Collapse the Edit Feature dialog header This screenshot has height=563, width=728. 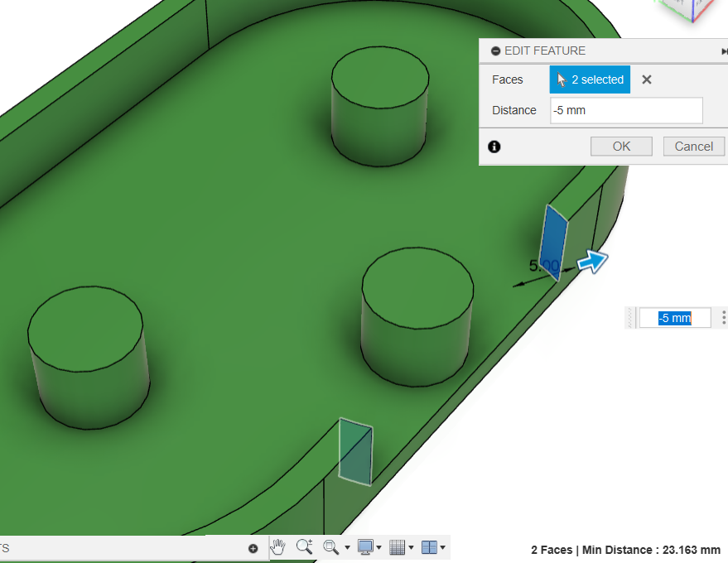click(495, 51)
